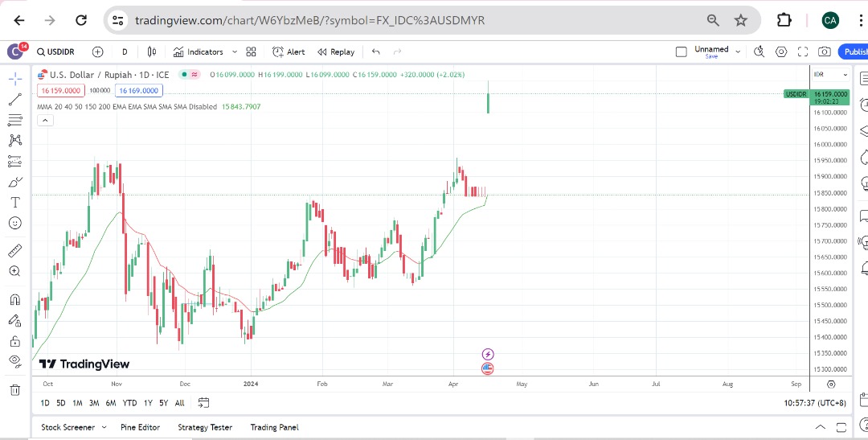Activate the zoom in tool
This screenshot has width=868, height=440.
click(15, 271)
